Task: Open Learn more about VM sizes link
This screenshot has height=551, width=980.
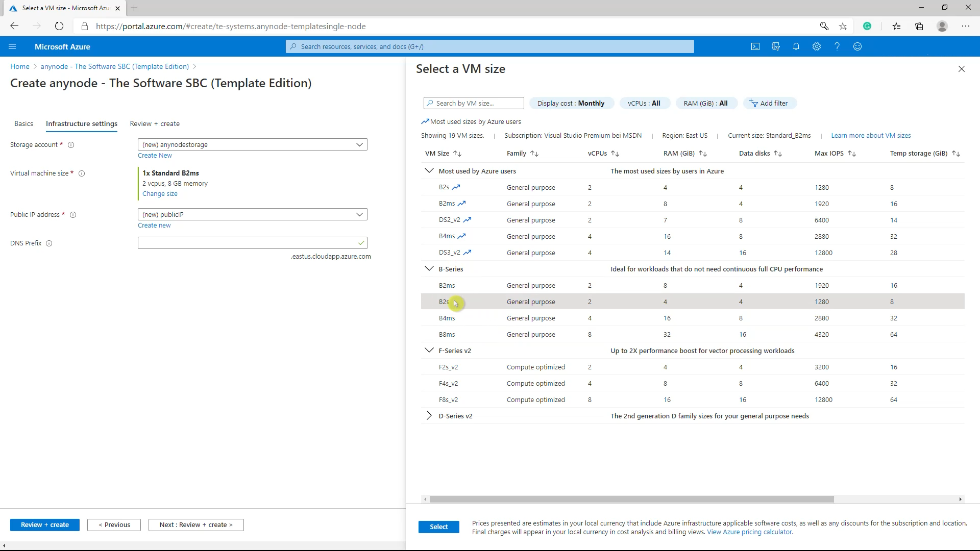Action: 871,136
